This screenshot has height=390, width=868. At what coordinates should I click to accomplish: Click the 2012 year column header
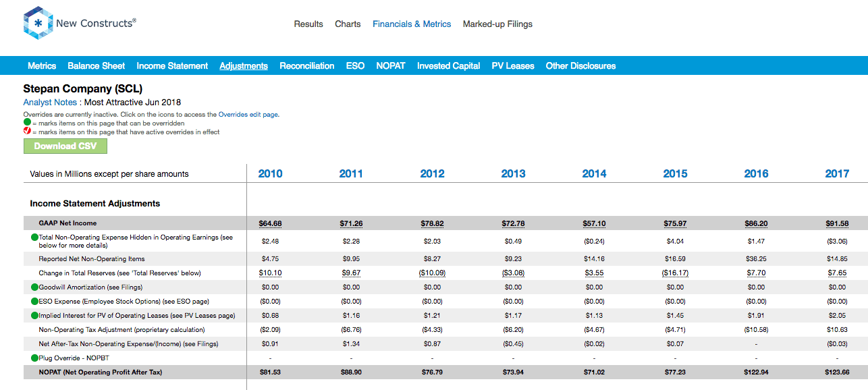[432, 173]
